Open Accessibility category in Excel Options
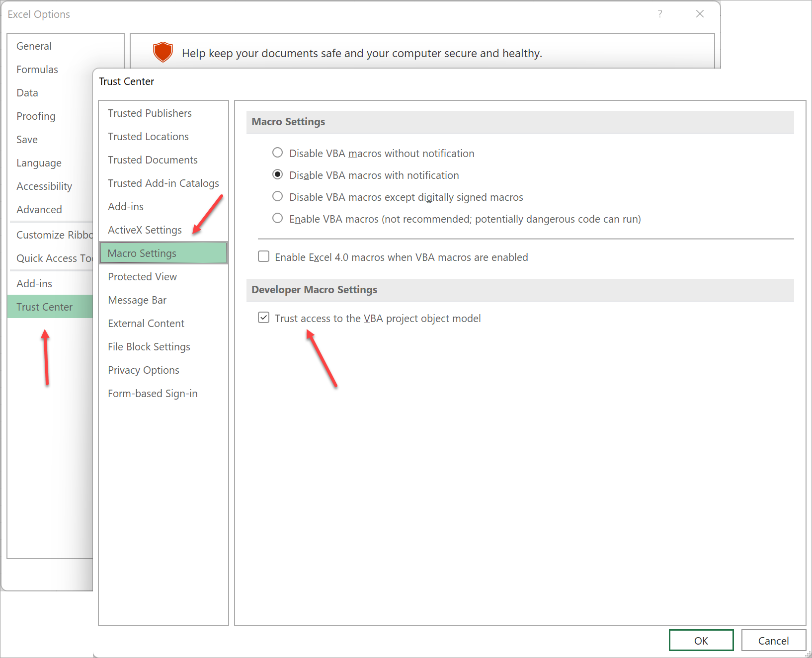The width and height of the screenshot is (812, 658). (x=51, y=186)
